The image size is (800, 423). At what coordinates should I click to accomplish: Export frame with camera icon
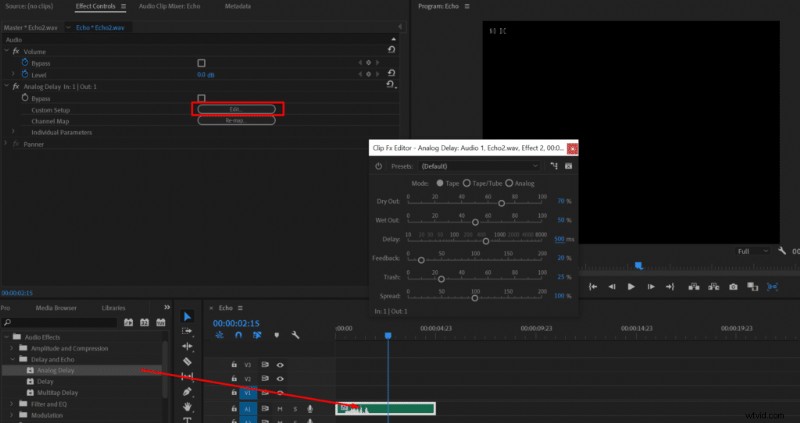tap(733, 287)
